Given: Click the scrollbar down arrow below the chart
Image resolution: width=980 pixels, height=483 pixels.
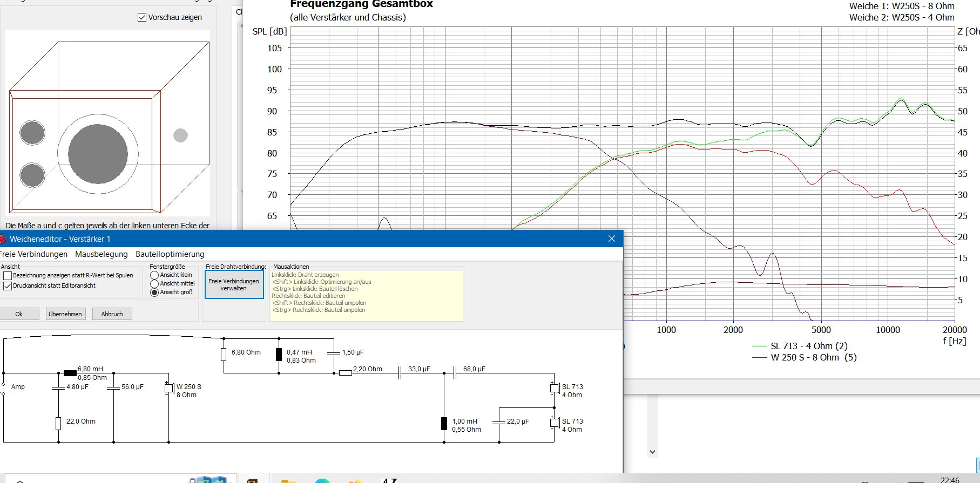Looking at the screenshot, I should tap(652, 452).
